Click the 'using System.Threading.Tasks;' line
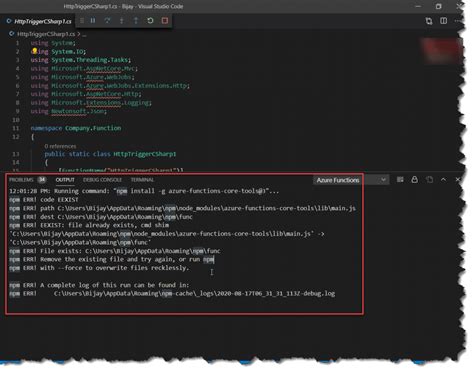The height and width of the screenshot is (372, 474). click(x=81, y=60)
